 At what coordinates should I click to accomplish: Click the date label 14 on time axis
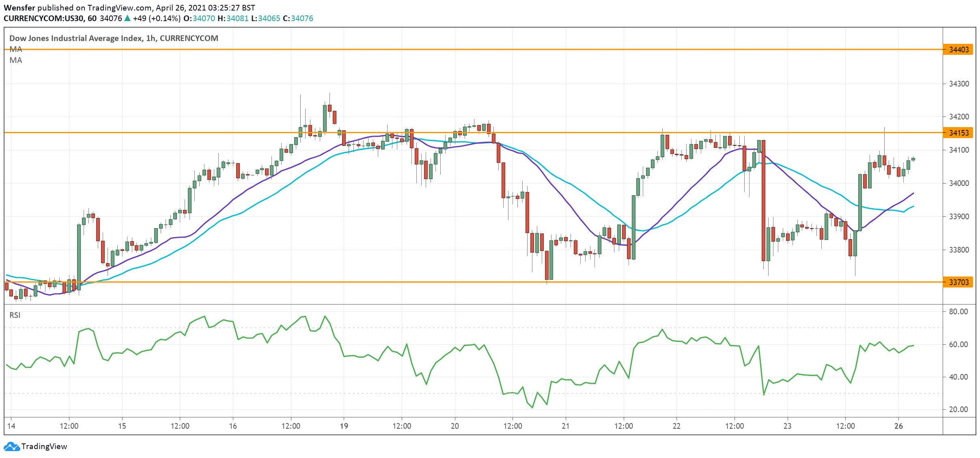(x=11, y=426)
